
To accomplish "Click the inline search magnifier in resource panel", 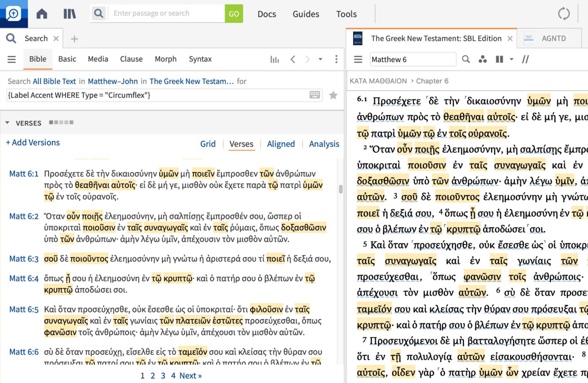I will click(465, 59).
